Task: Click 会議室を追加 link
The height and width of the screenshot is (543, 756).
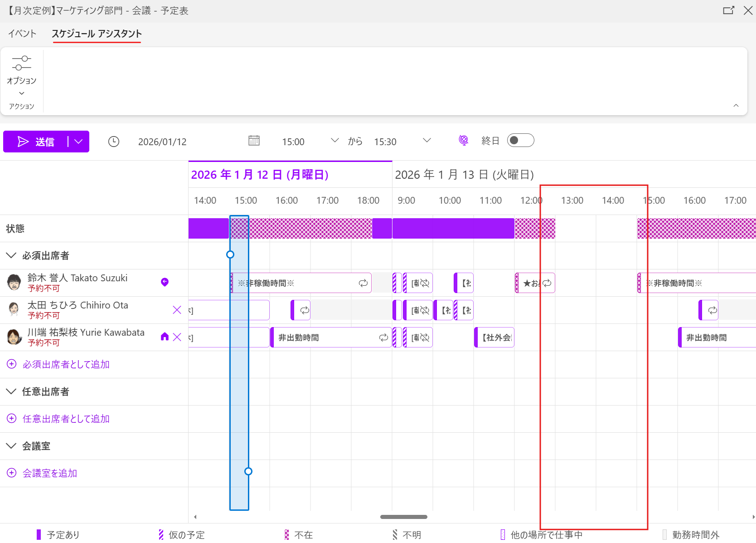Action: click(x=50, y=473)
